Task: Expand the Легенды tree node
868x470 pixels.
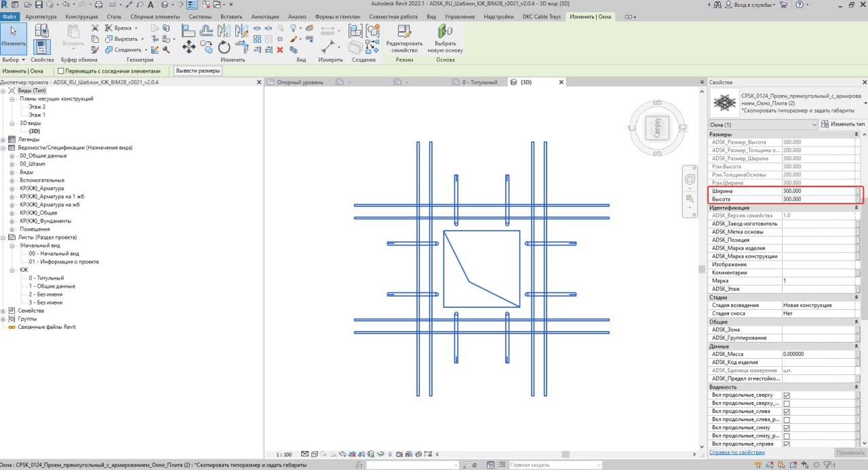Action: click(x=4, y=140)
